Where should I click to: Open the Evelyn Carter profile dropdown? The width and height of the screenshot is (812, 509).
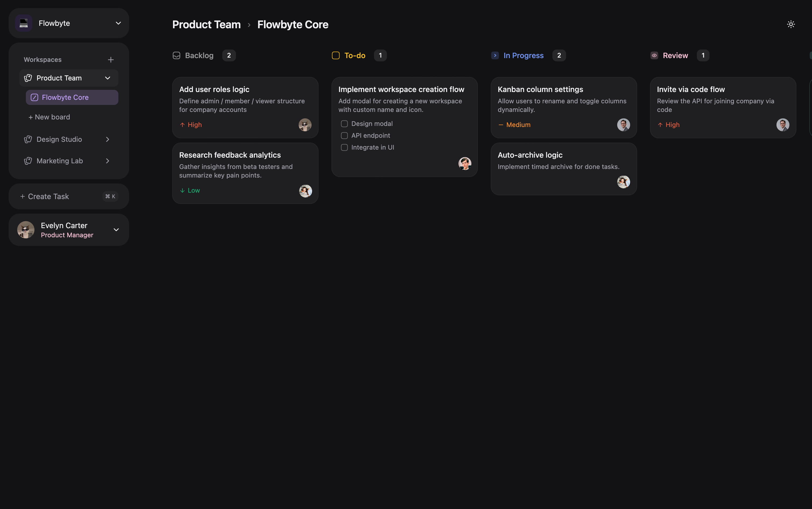116,230
